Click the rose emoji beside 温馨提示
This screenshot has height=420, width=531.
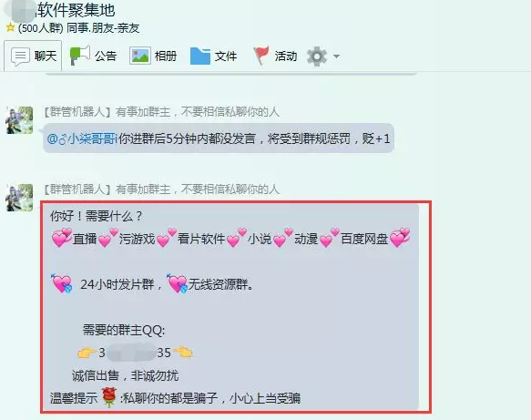coord(109,397)
